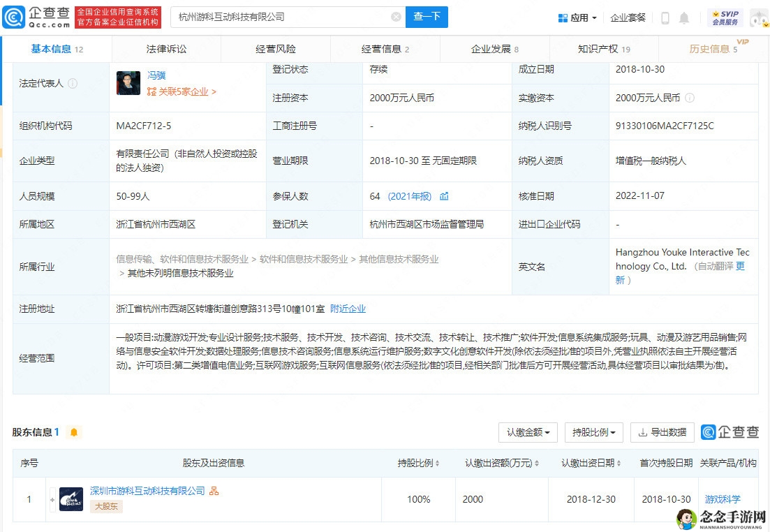The width and height of the screenshot is (770, 532).
Task: Click the 增值税一般纳税人 value
Action: (x=651, y=161)
